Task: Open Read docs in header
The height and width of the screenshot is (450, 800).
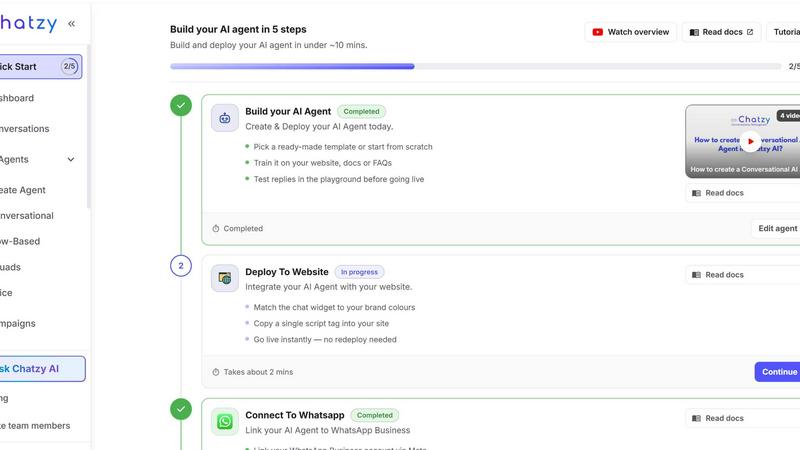Action: (721, 32)
